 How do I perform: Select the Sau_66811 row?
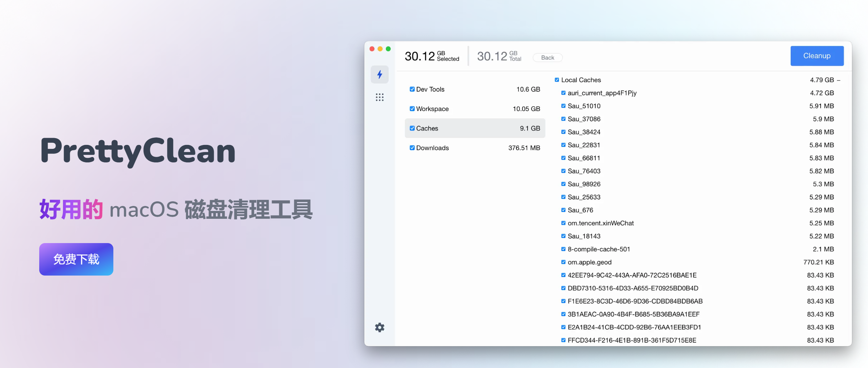coord(697,158)
